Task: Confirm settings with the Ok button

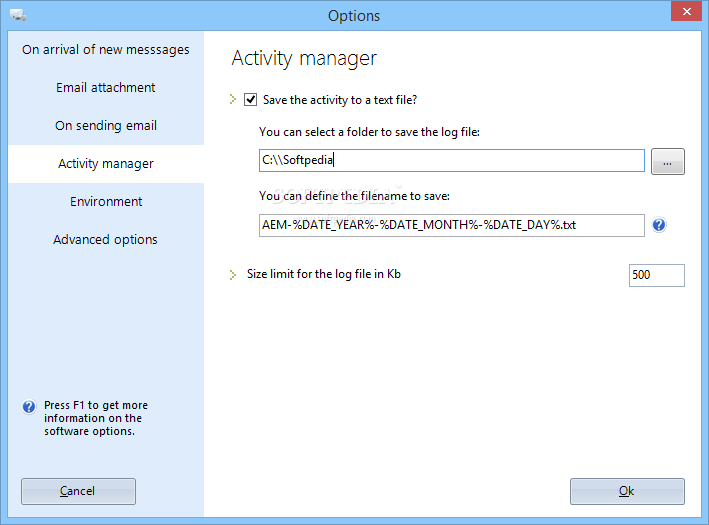Action: coord(627,491)
